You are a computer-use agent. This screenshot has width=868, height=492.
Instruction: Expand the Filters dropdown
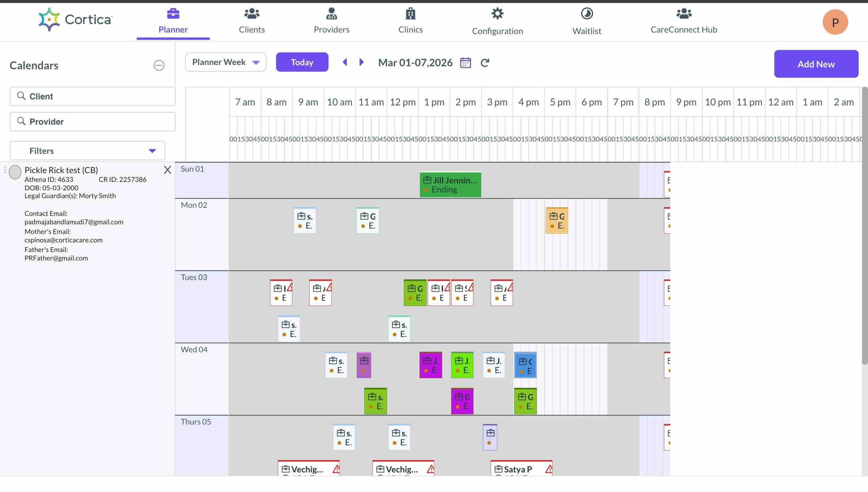tap(87, 151)
